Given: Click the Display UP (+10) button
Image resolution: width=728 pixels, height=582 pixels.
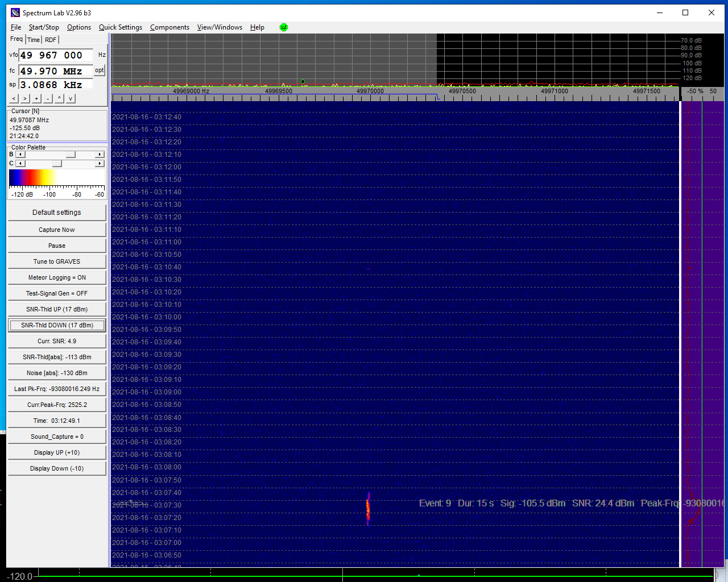Looking at the screenshot, I should coord(57,452).
